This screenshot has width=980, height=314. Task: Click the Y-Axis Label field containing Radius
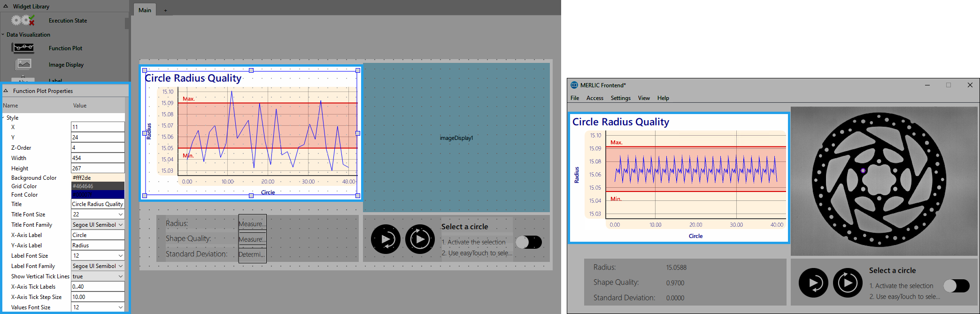[98, 245]
